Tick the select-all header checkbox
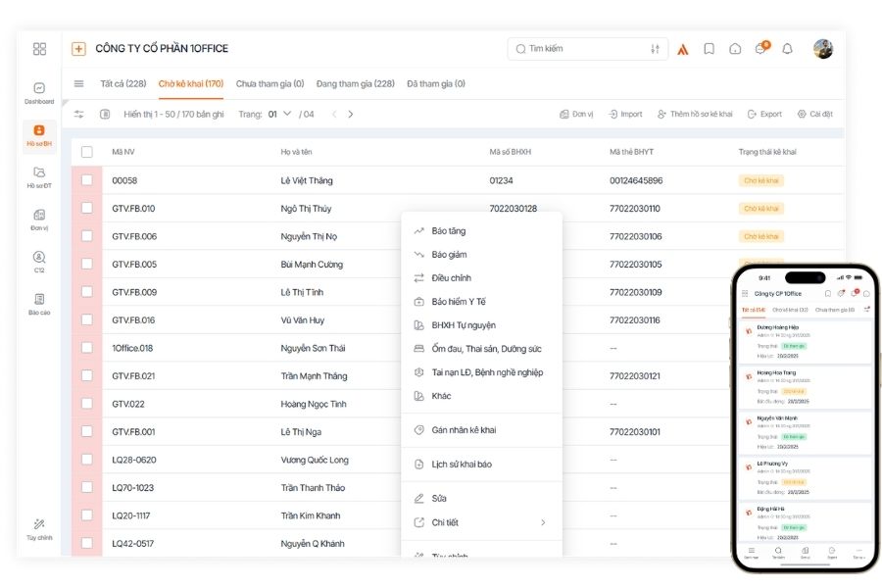Screen dimensions: 882x588 click(x=87, y=152)
